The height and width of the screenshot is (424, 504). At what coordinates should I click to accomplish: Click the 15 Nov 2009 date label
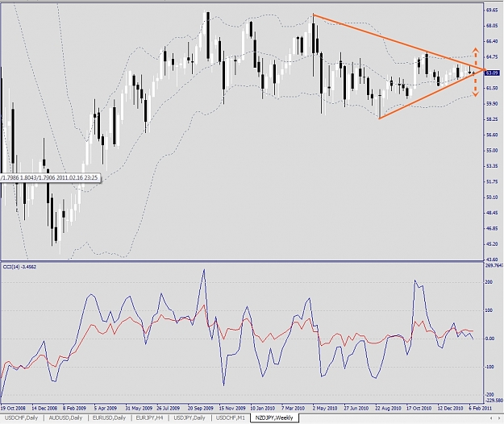(x=232, y=408)
